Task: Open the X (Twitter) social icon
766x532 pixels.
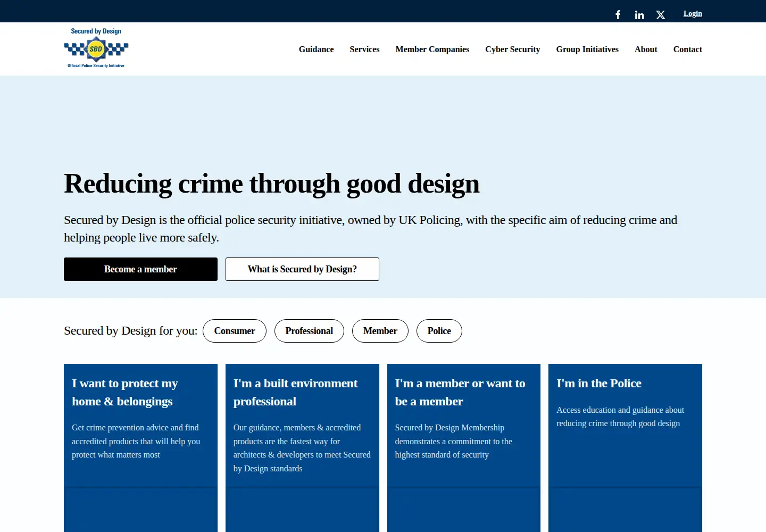Action: pyautogui.click(x=661, y=15)
